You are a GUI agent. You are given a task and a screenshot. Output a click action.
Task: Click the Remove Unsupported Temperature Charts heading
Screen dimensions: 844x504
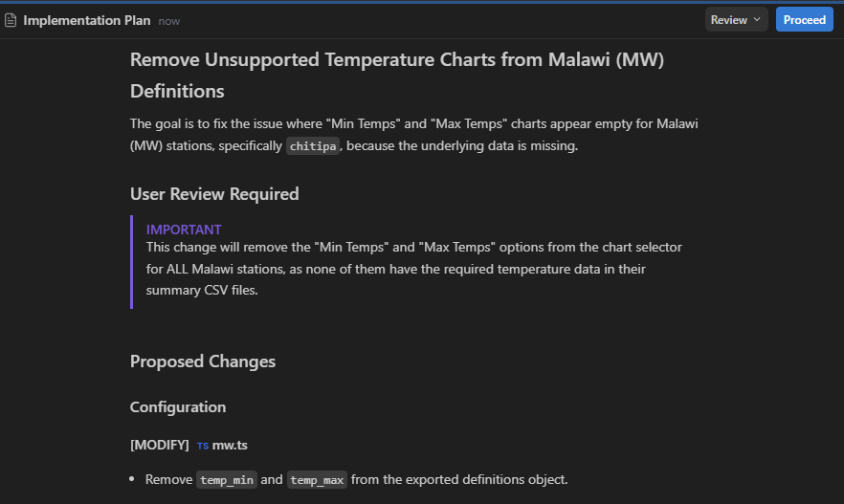point(397,60)
